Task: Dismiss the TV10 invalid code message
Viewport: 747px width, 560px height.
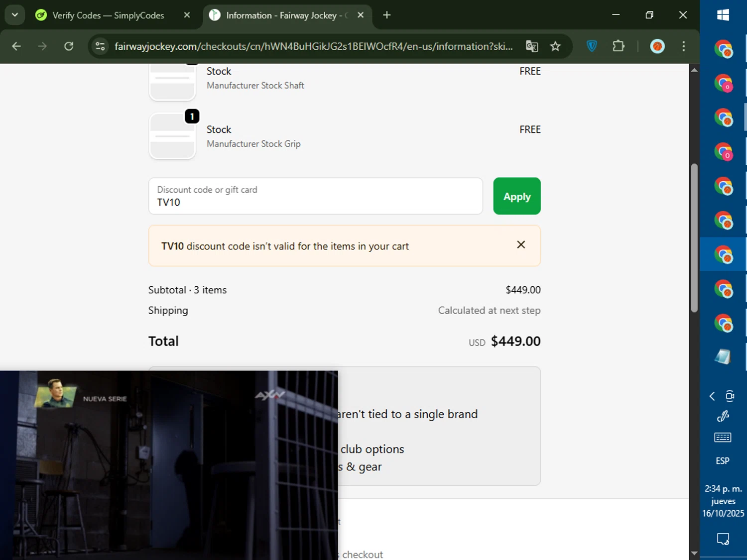Action: [521, 244]
